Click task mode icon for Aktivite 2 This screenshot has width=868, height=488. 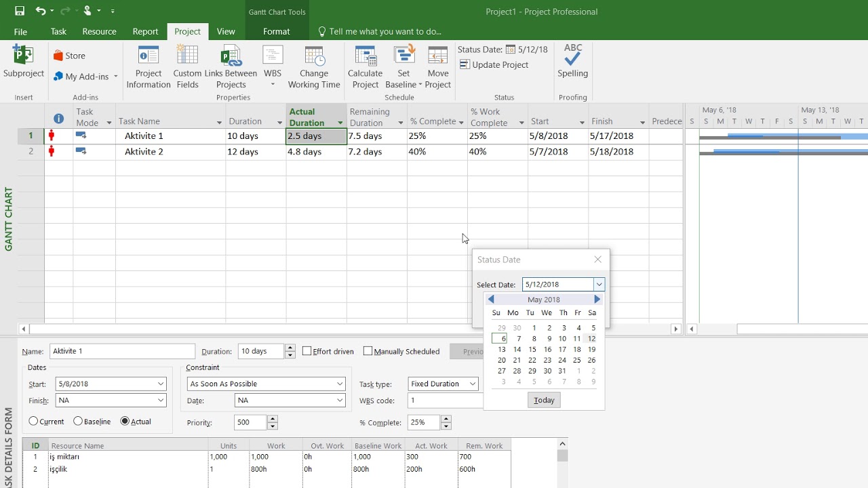tap(81, 151)
